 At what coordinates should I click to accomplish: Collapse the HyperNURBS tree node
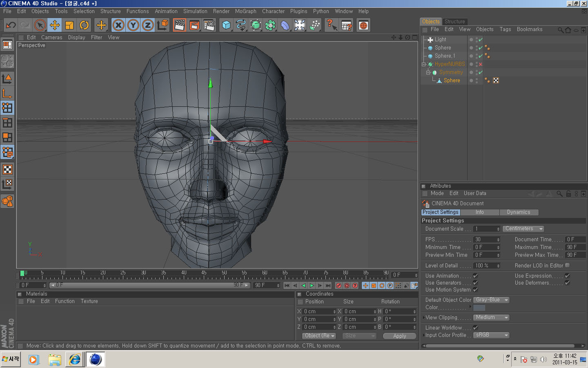pyautogui.click(x=423, y=64)
